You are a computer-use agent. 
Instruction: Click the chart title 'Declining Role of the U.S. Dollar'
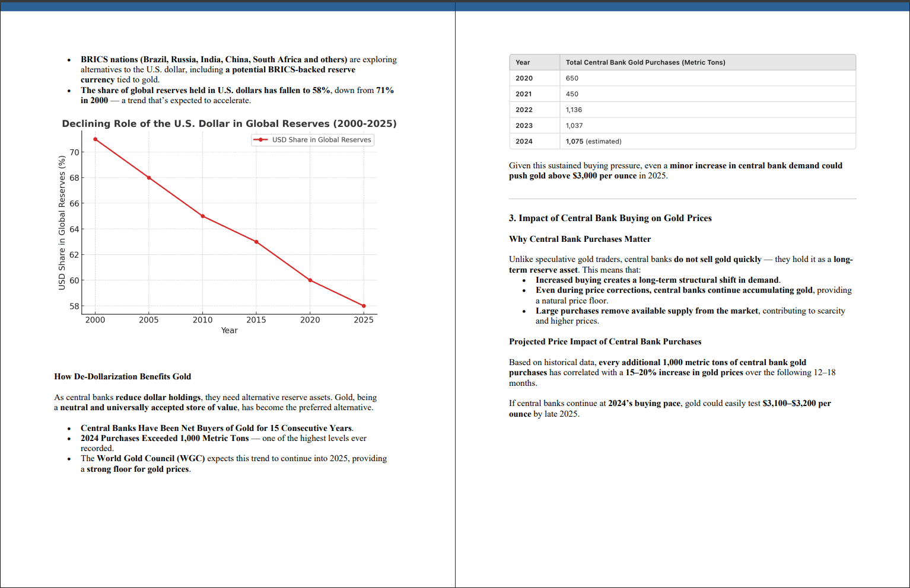tap(229, 123)
